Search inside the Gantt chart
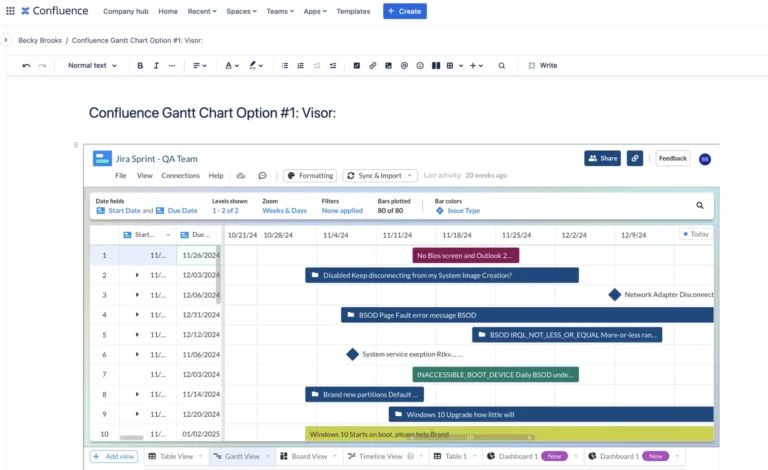 pos(700,206)
